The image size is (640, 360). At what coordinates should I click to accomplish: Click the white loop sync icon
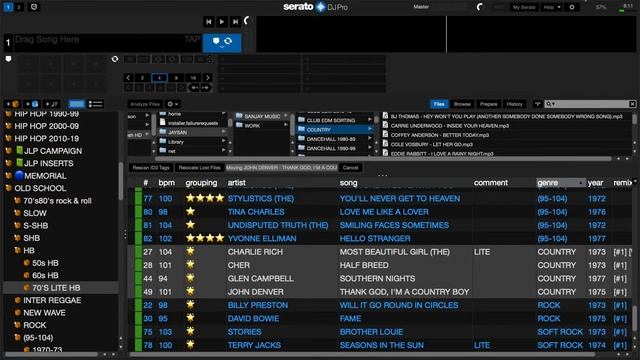pyautogui.click(x=115, y=59)
